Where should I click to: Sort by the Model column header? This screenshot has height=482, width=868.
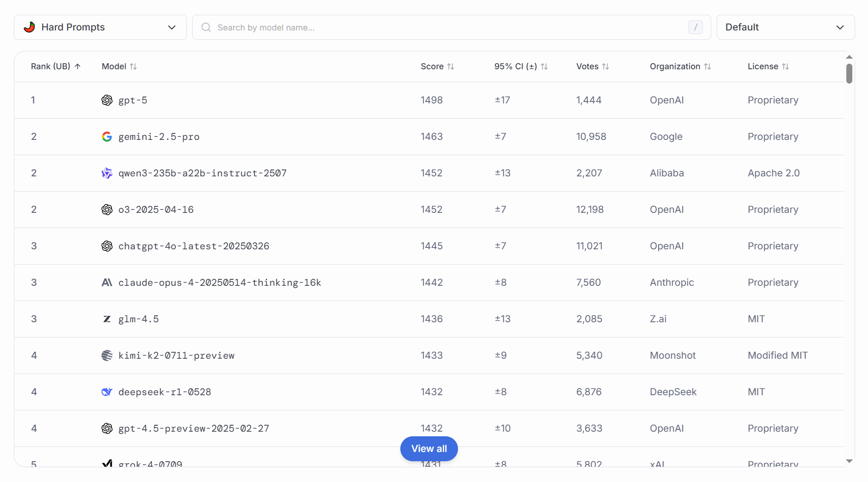tap(119, 66)
